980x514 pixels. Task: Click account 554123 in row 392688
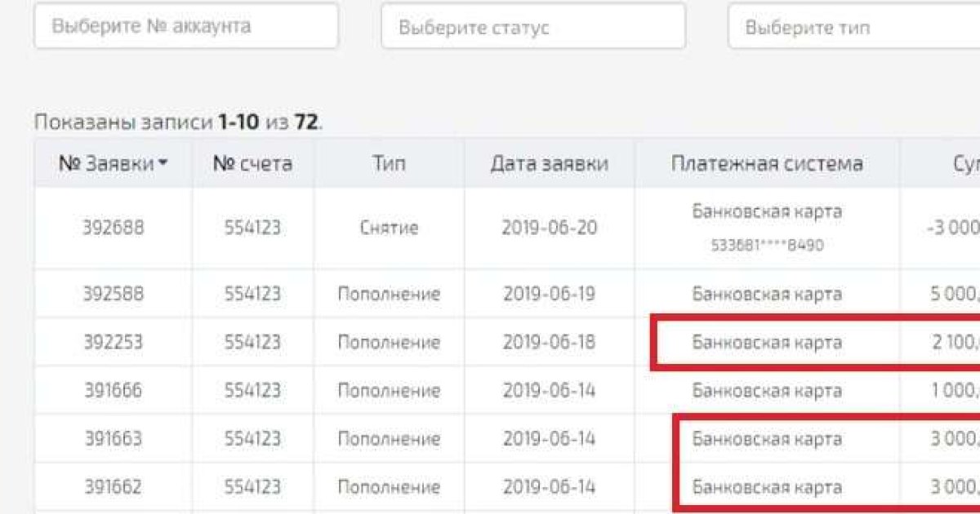point(252,228)
